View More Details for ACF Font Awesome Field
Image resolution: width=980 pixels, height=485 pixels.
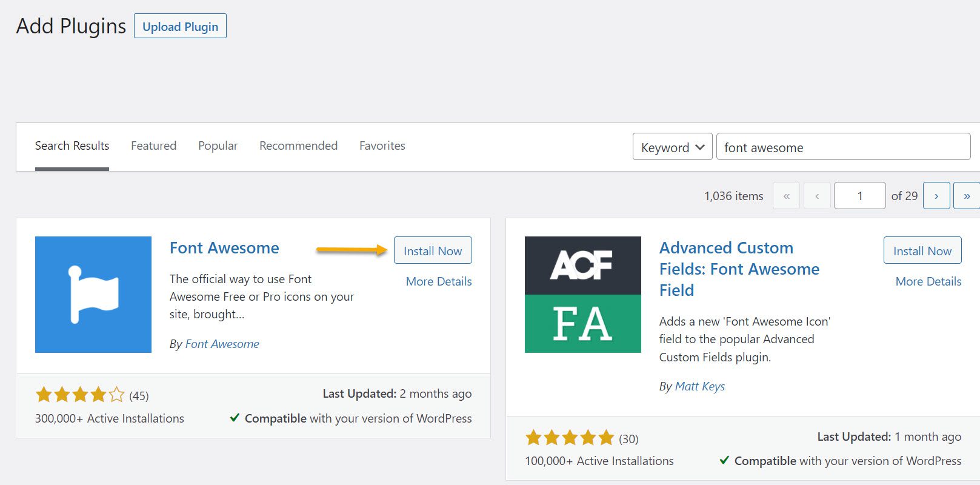928,281
